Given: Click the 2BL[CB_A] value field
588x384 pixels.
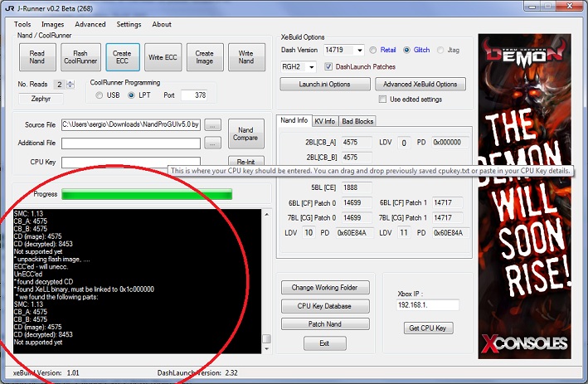Looking at the screenshot, I should (x=357, y=143).
